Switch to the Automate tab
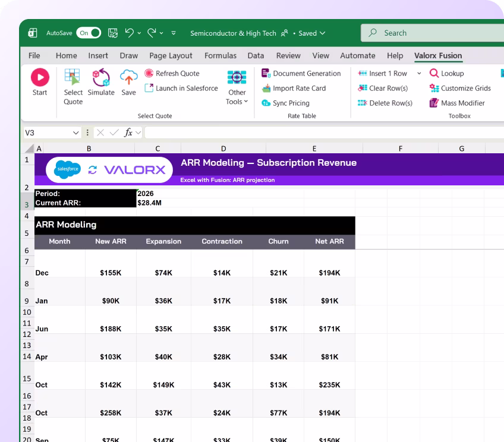The height and width of the screenshot is (442, 504). click(x=357, y=56)
